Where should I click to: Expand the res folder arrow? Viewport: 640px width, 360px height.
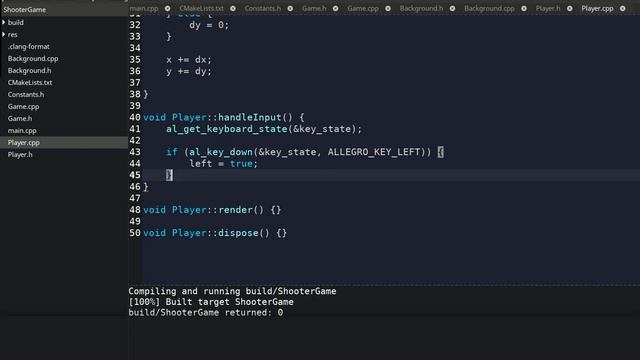4,35
